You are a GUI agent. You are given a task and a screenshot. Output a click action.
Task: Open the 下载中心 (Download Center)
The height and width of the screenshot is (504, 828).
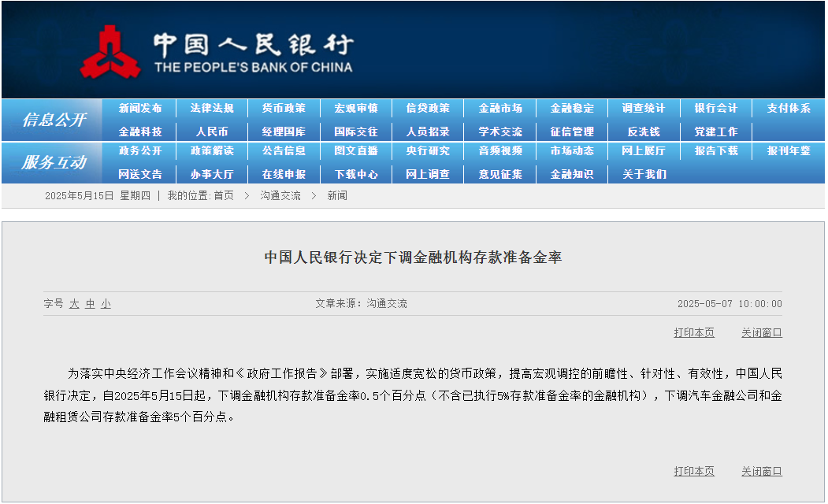(x=355, y=173)
